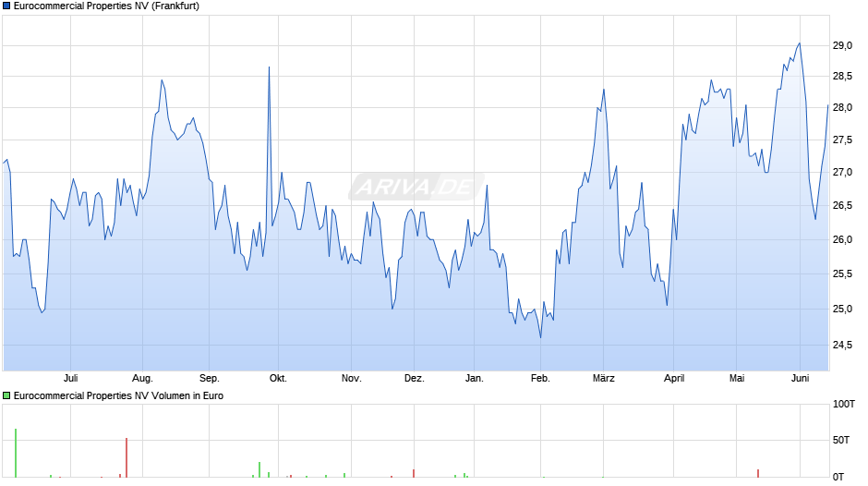868x486 pixels.
Task: Click the Feb. month label
Action: (540, 378)
